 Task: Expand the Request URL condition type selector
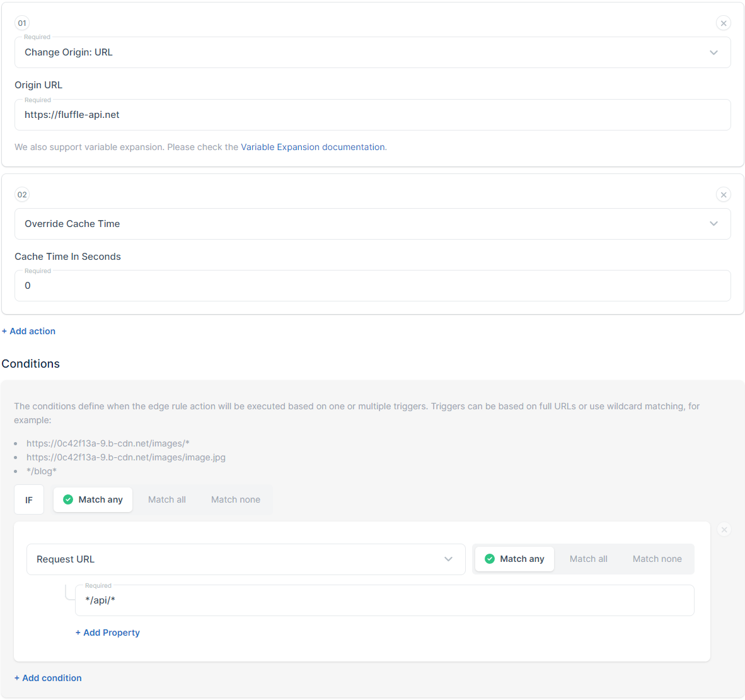pyautogui.click(x=448, y=559)
